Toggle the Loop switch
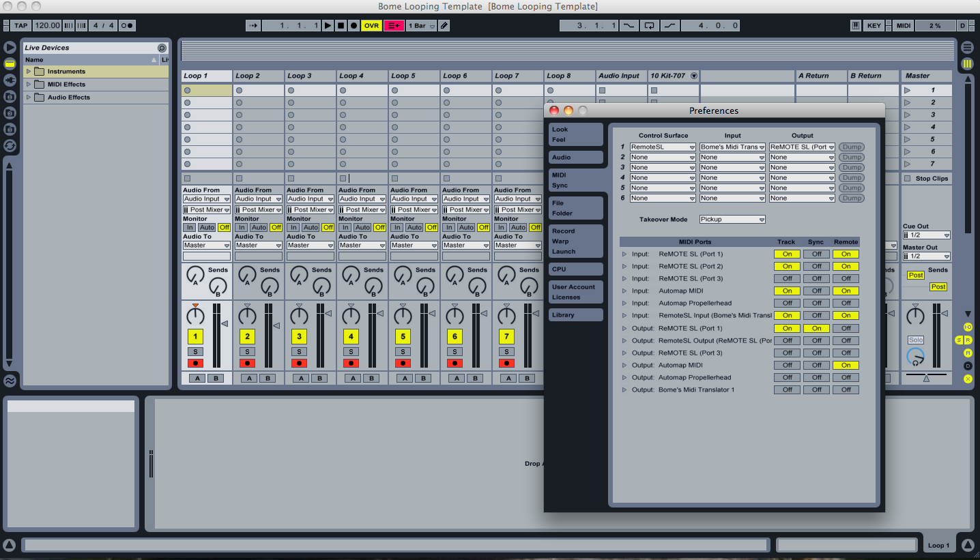The image size is (980, 560). 650,25
